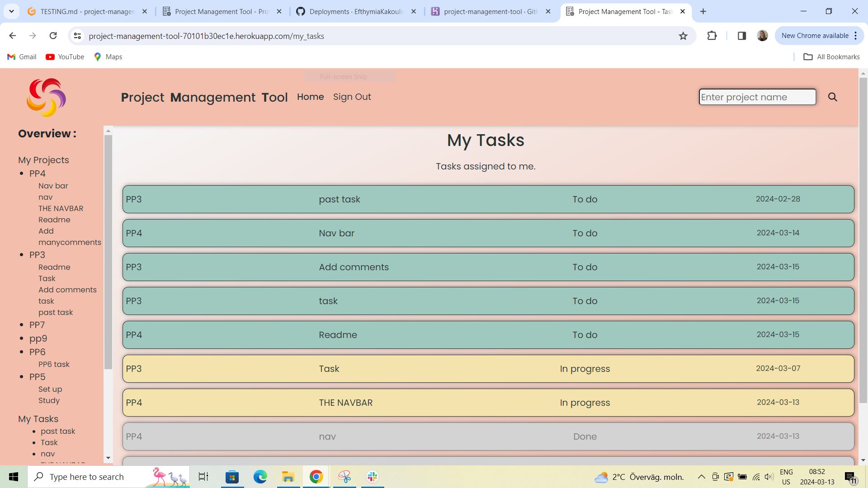Toggle the speaker volume icon in system tray
This screenshot has height=488, width=868.
[x=769, y=476]
